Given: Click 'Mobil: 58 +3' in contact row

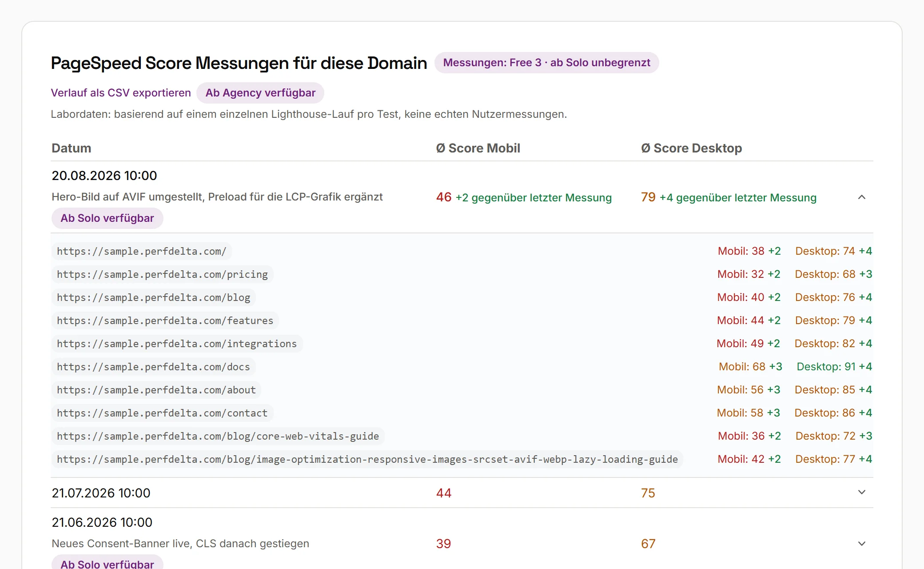Looking at the screenshot, I should 749,413.
